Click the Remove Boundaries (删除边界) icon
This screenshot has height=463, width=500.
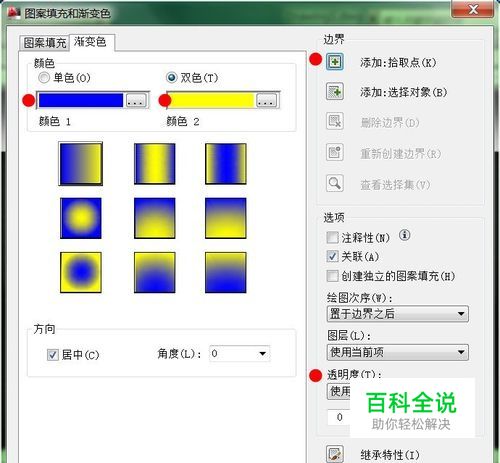[x=335, y=121]
